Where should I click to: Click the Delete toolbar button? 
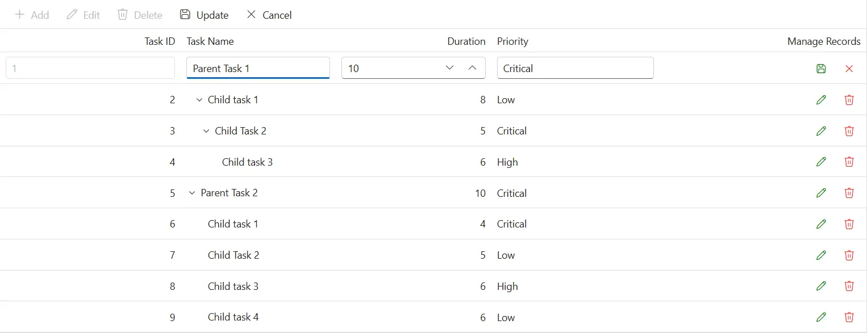pyautogui.click(x=140, y=15)
